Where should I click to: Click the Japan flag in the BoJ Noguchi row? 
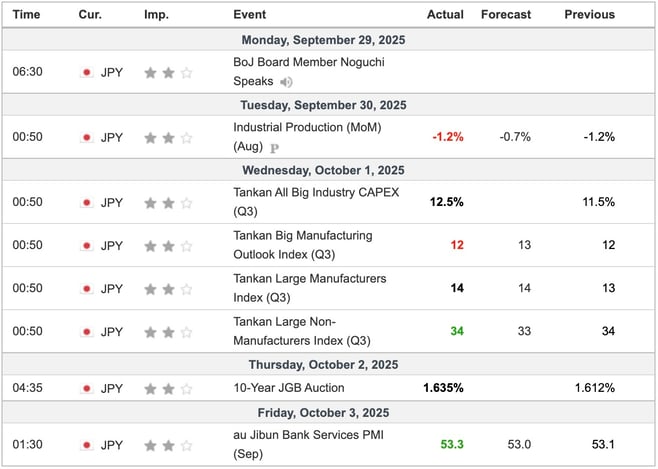[x=86, y=73]
